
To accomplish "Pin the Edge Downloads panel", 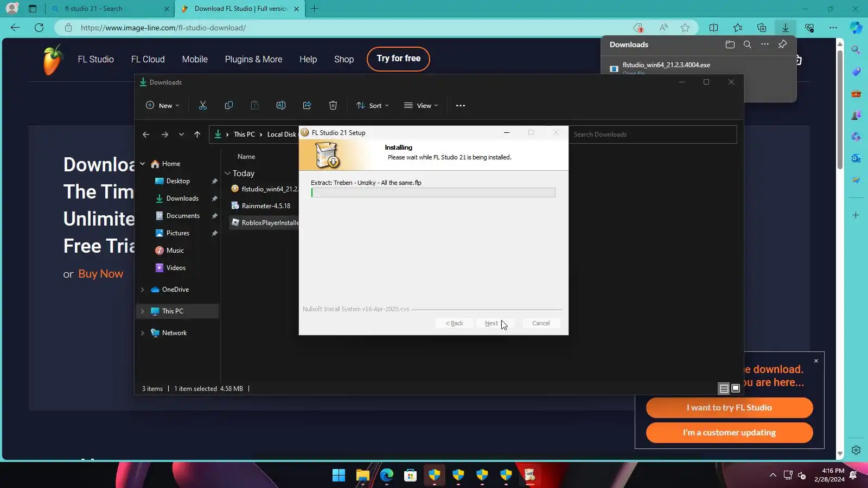I will pos(782,44).
